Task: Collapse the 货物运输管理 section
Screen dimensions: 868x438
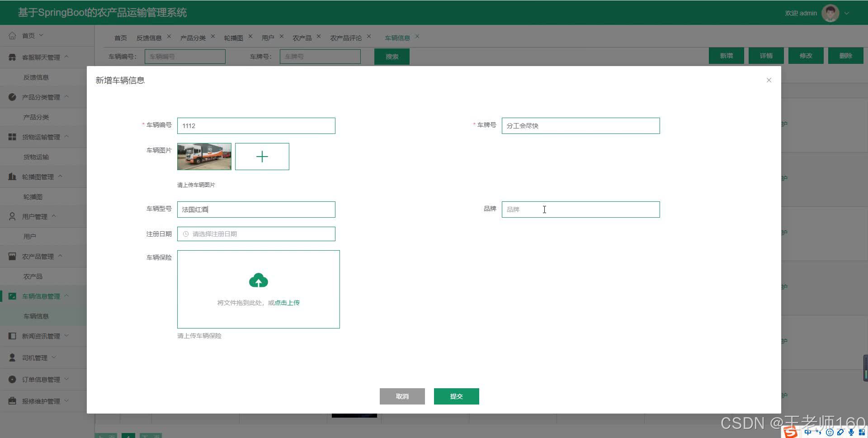Action: [66, 136]
